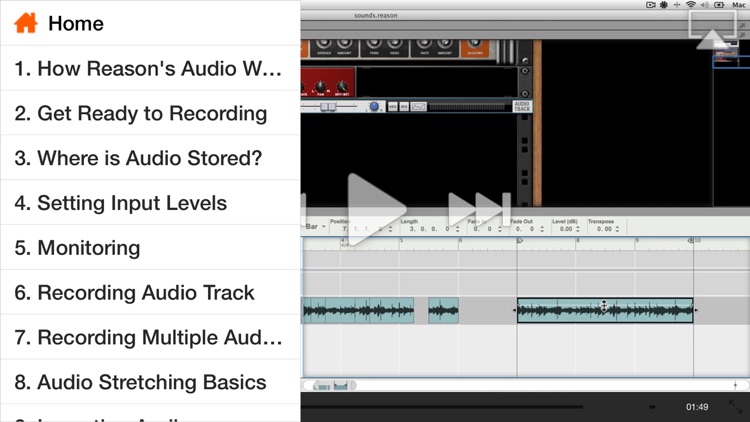This screenshot has width=750, height=422.
Task: Toggle fullscreen with the expand arrows icon
Action: pyautogui.click(x=735, y=407)
